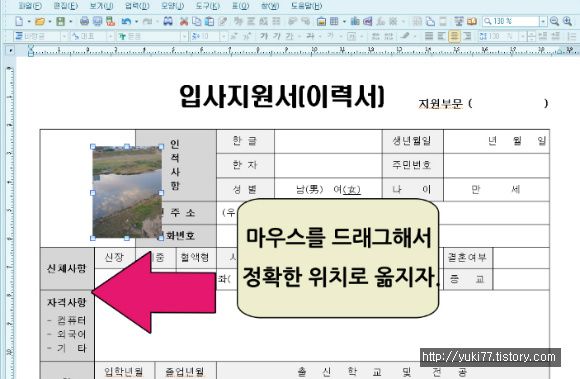Click the 입학년월 header cell
Image resolution: width=580 pixels, height=379 pixels.
(124, 371)
